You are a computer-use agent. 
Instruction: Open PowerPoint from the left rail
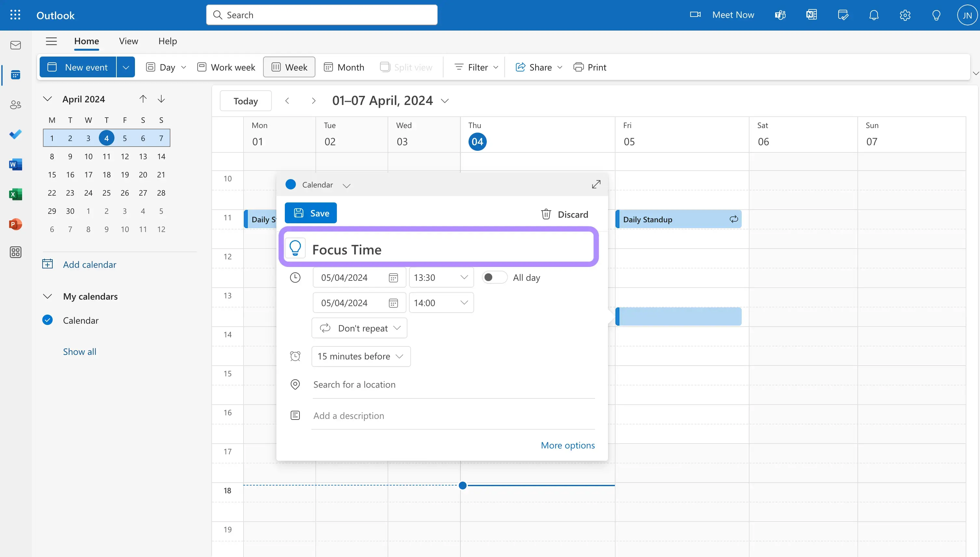[x=15, y=224]
